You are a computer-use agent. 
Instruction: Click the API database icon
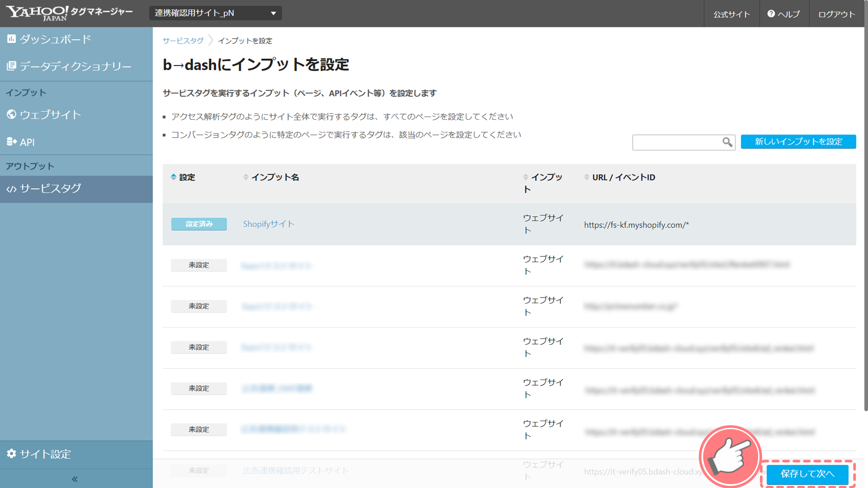coord(11,141)
